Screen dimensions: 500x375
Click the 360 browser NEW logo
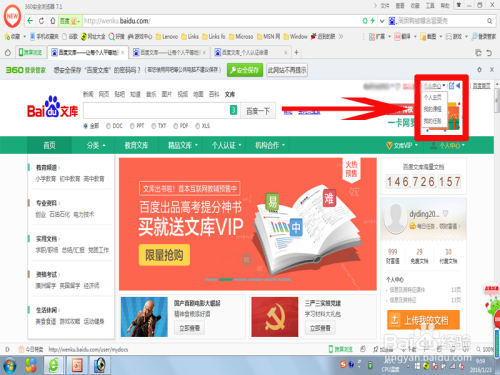[12, 16]
